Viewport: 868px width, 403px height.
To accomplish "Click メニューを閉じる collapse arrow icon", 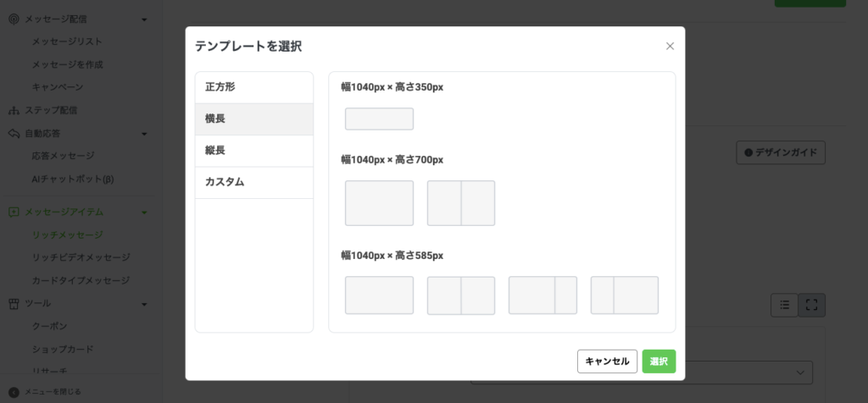I will click(14, 392).
